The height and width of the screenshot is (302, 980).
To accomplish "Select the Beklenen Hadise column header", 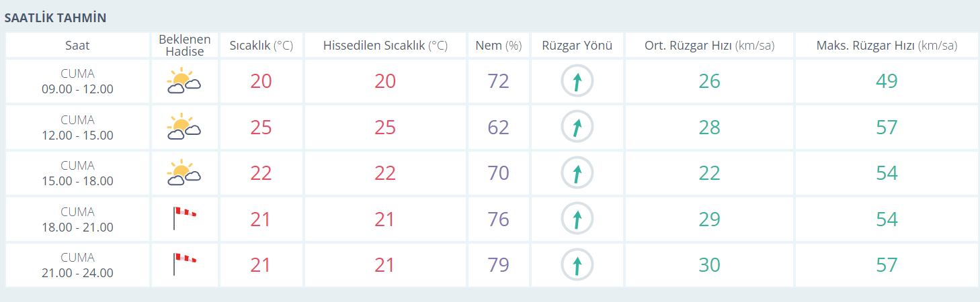I will click(185, 46).
